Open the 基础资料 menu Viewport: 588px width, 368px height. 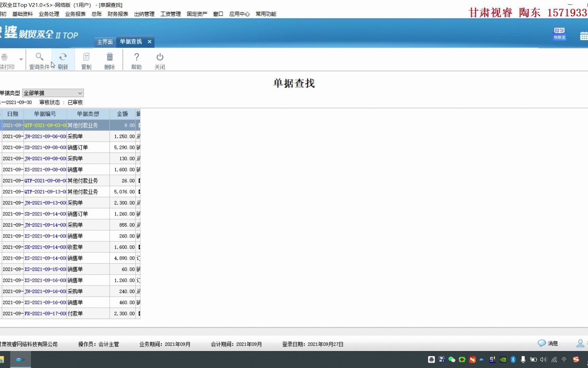22,14
